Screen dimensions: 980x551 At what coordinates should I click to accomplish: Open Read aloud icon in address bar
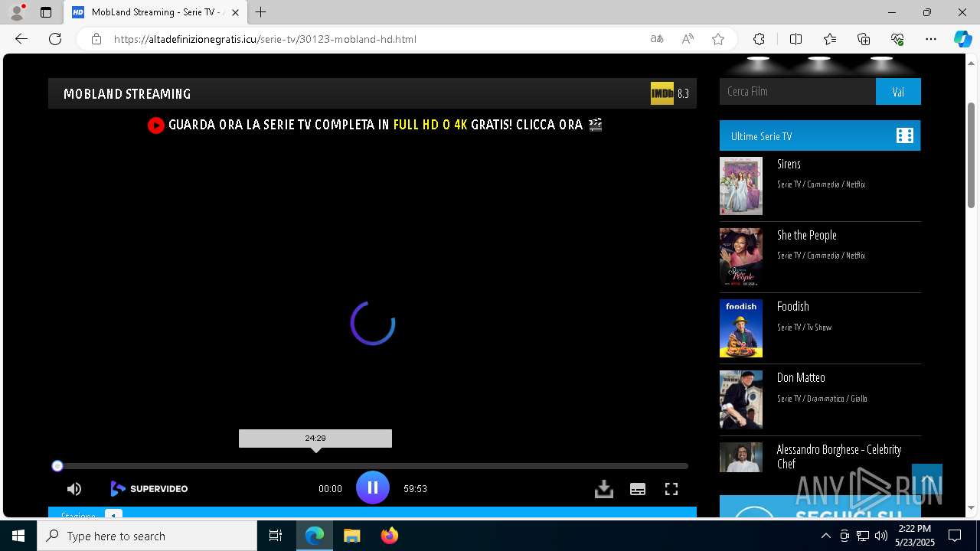pos(688,39)
